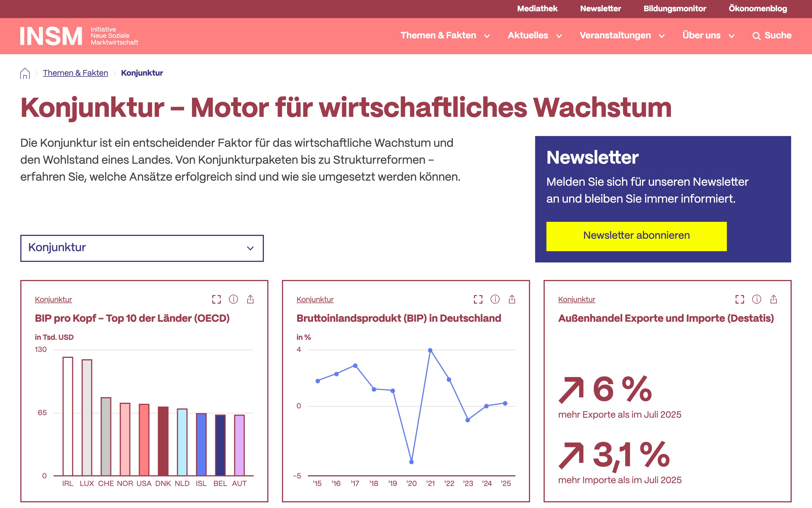Click Konjunktur tag on Außenhandel card
Screen dimensions: 812x508
(x=577, y=299)
